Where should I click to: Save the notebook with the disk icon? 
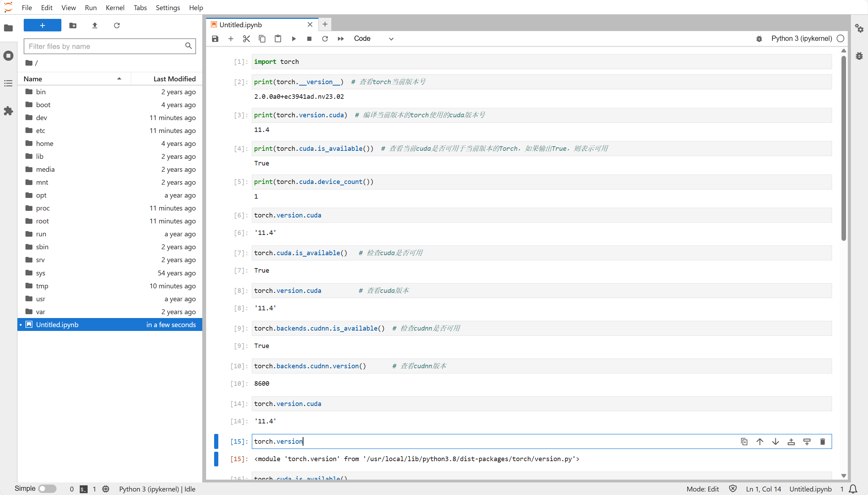pos(215,39)
